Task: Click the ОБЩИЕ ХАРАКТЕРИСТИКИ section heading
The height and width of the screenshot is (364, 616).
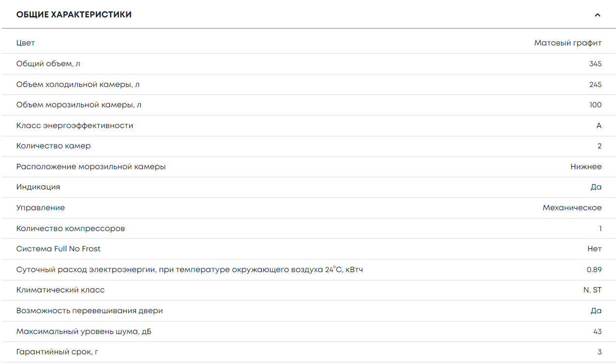Action: tap(74, 15)
